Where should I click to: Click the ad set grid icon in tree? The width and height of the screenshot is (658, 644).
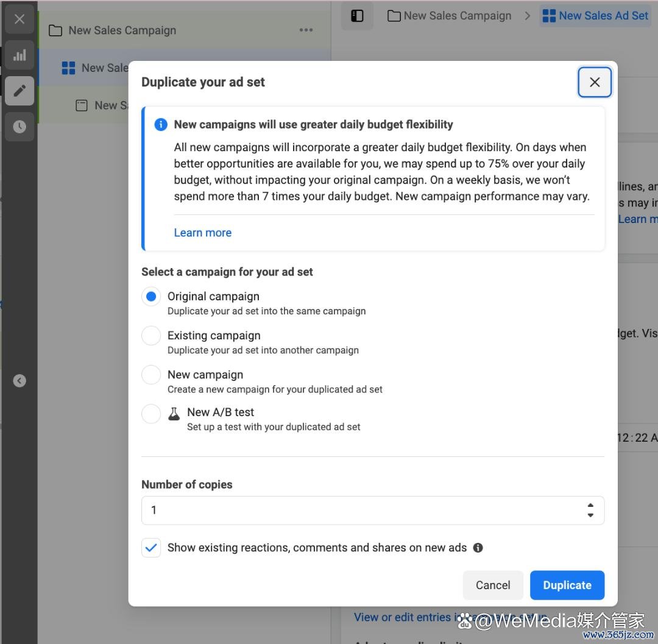tap(68, 68)
